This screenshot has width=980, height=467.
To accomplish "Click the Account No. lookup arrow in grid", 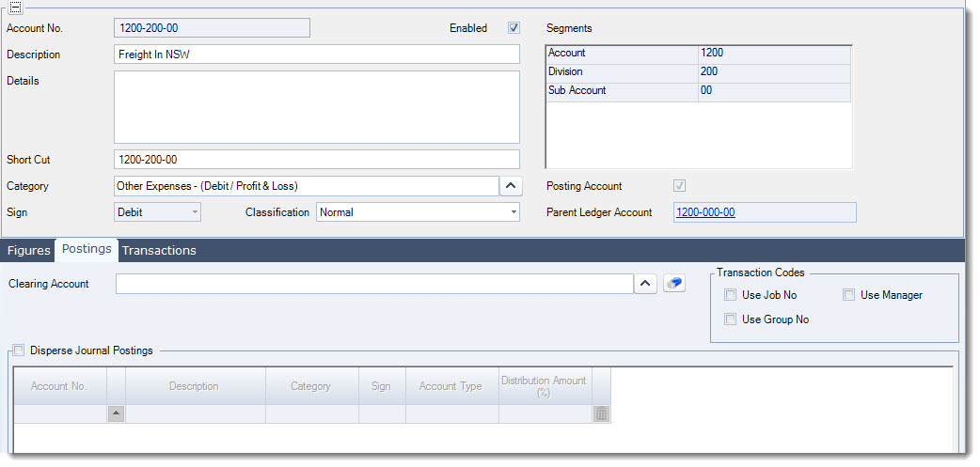I will [117, 413].
